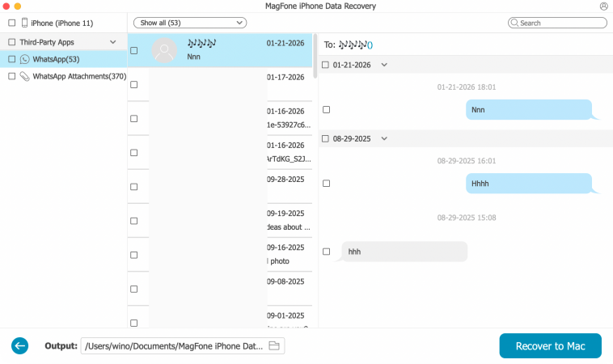Click the iPhone device icon
Screen dimensions: 613x364
[24, 23]
